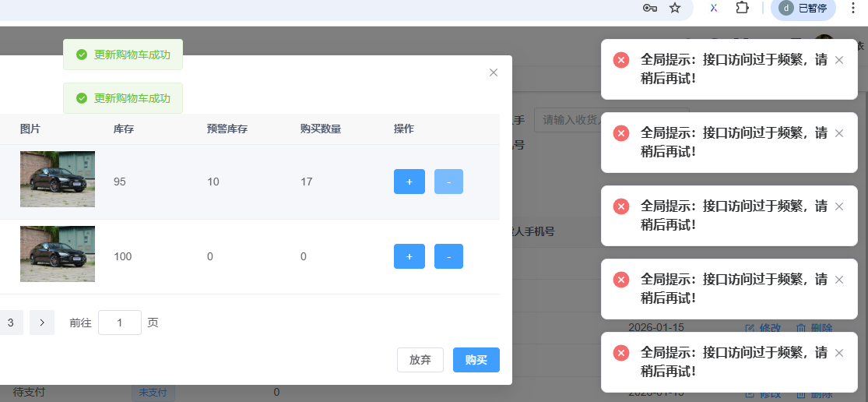Increase quantity for the item with stock 95
The height and width of the screenshot is (402, 868).
(409, 182)
